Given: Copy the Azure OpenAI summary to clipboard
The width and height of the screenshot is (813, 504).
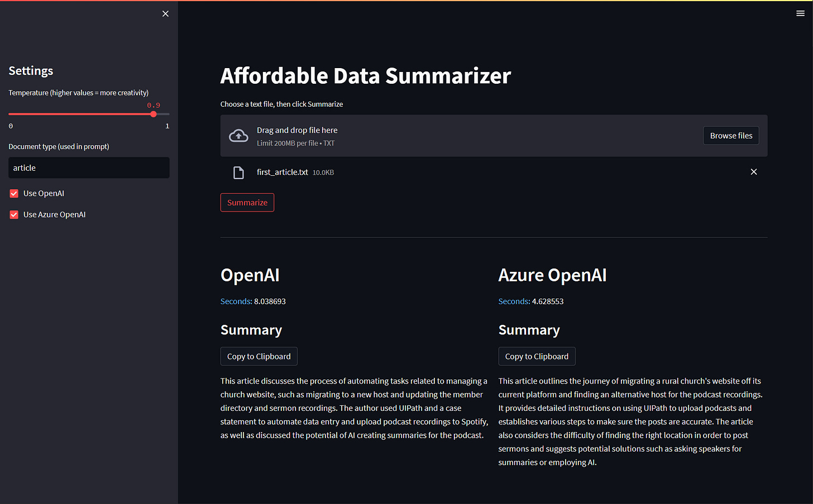Looking at the screenshot, I should coord(537,356).
